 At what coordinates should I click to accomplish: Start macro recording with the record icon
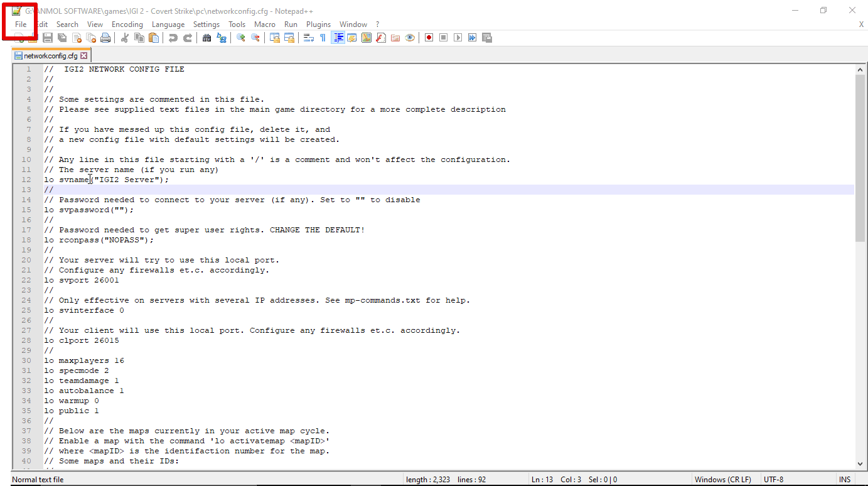[429, 37]
